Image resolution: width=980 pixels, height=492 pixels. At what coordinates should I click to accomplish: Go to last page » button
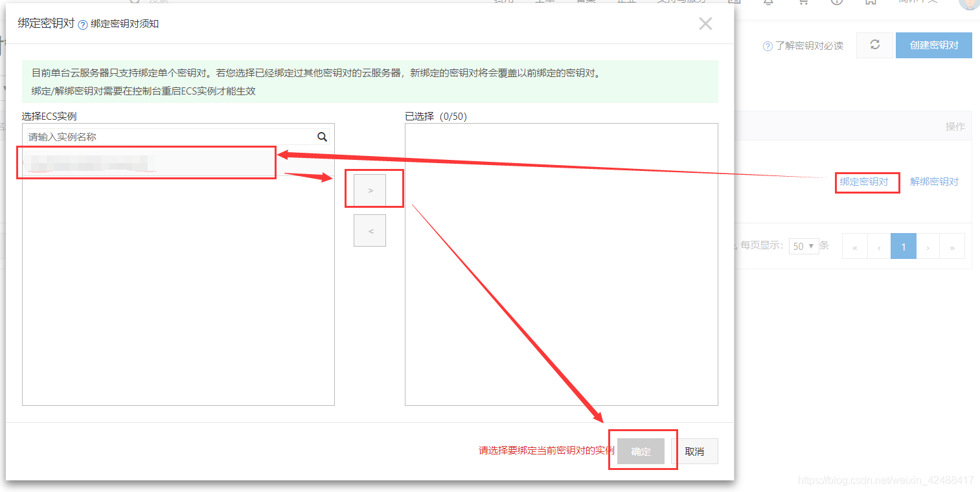click(952, 247)
